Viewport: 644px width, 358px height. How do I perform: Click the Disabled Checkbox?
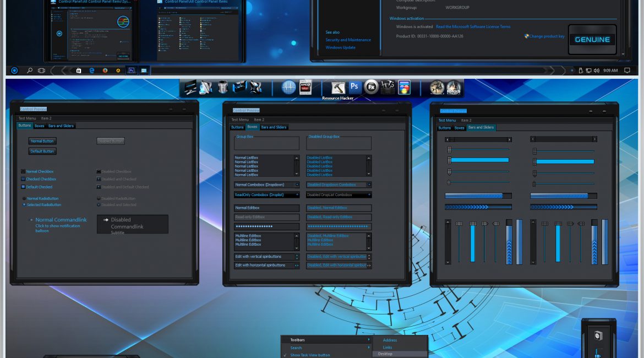click(99, 171)
